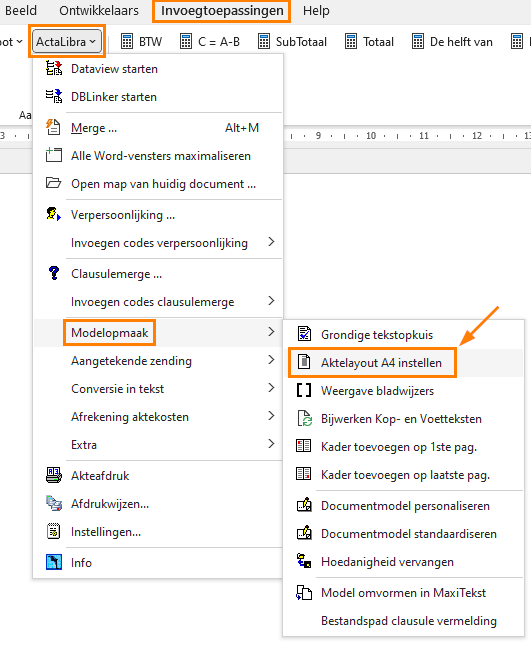Click the Afdrukwijzen icon
The height and width of the screenshot is (645, 531).
[x=54, y=503]
